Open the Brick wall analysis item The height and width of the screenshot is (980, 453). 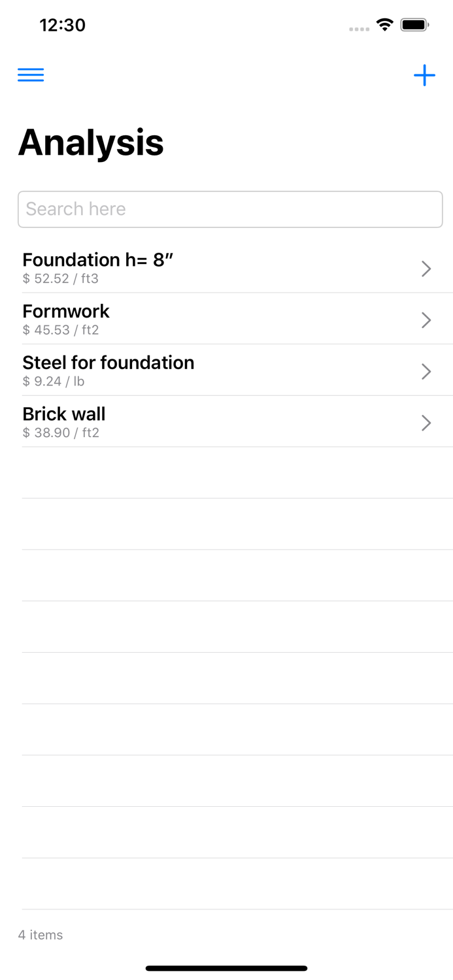tap(64, 414)
